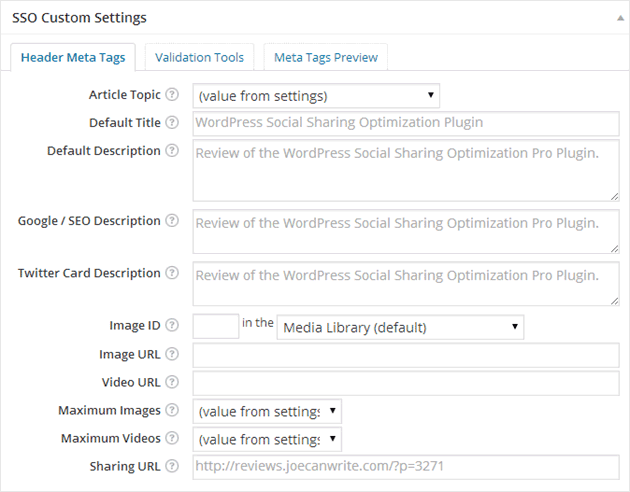Focus the Default Description text area

pos(406,170)
